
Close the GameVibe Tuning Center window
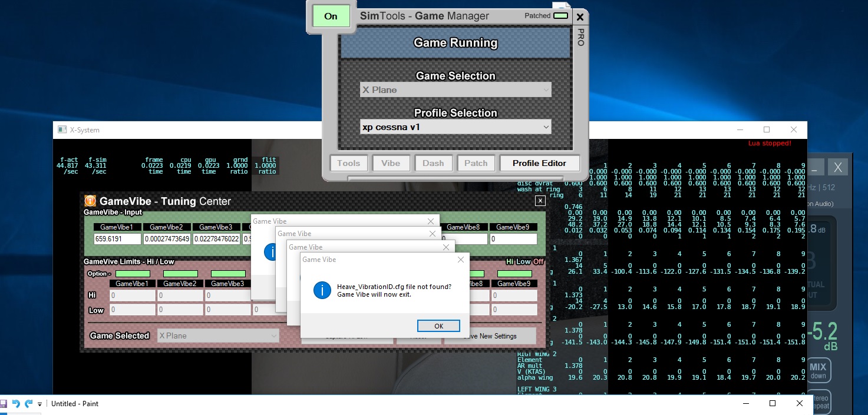[x=540, y=201]
